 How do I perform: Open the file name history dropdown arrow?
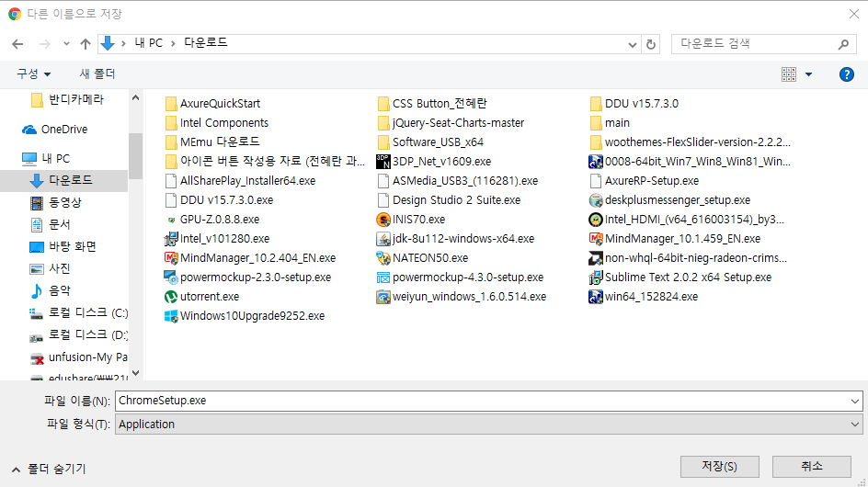pos(855,402)
